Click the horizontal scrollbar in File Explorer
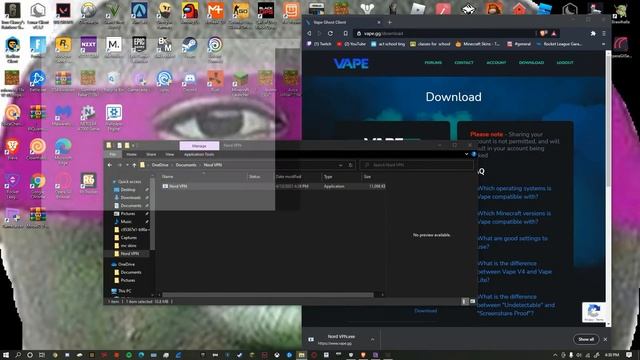Image resolution: width=640 pixels, height=360 pixels. [x=268, y=294]
